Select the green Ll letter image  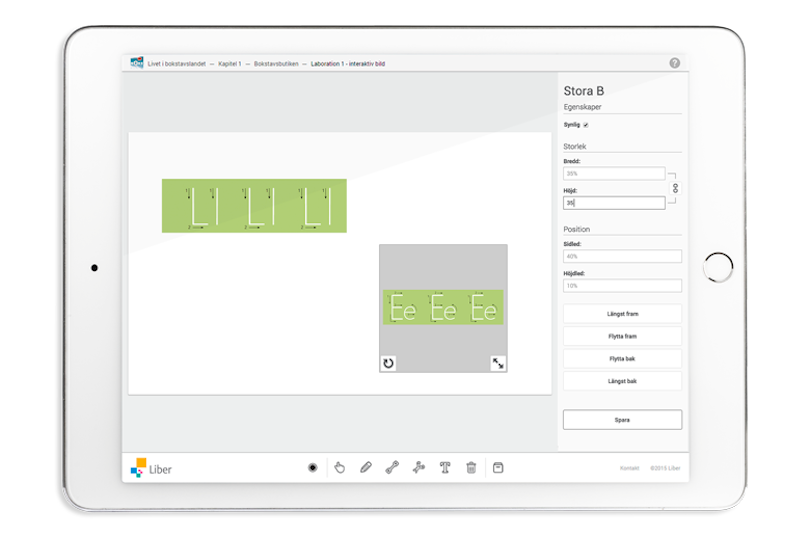254,206
